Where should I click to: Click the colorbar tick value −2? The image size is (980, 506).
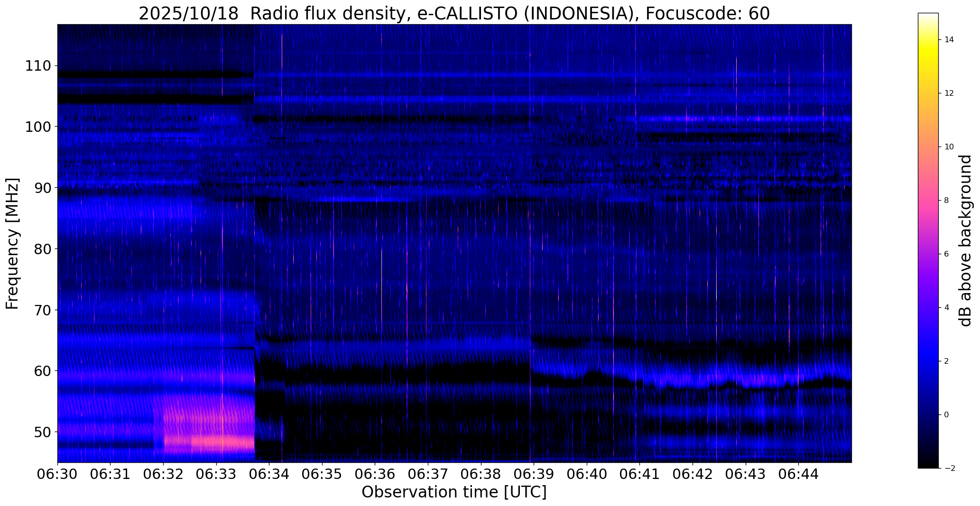pos(949,469)
